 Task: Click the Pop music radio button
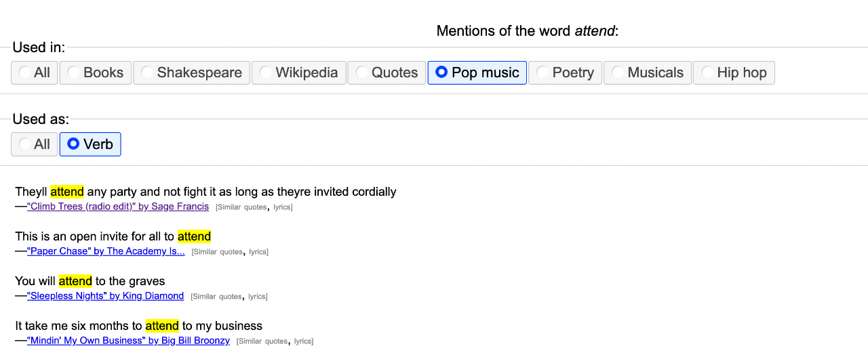tap(477, 73)
